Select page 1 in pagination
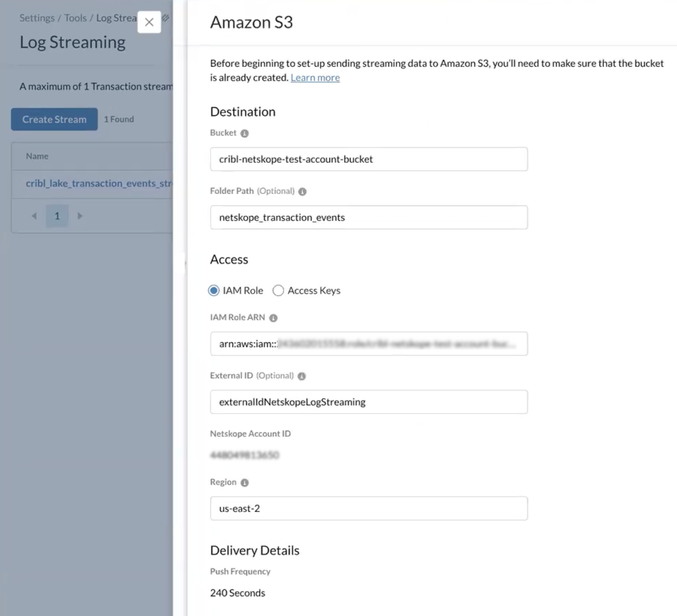Screen dimensions: 677x616 (57, 216)
